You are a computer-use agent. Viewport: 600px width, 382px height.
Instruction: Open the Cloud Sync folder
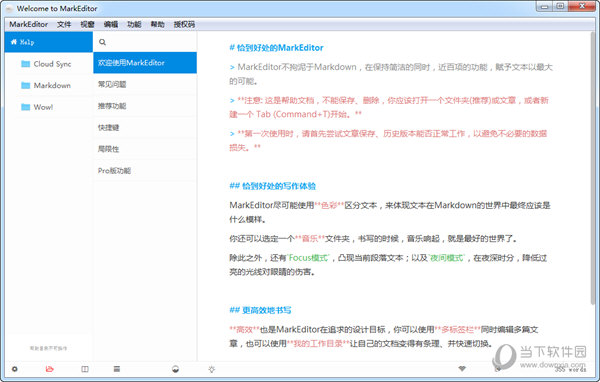pyautogui.click(x=49, y=64)
